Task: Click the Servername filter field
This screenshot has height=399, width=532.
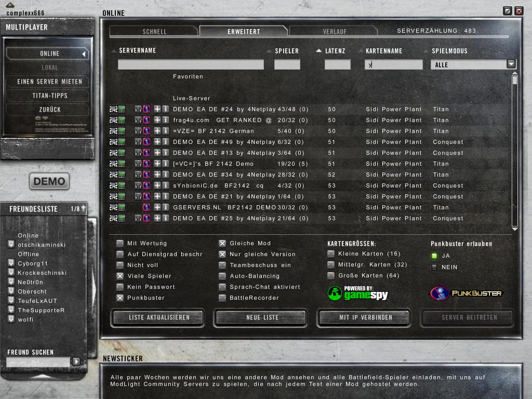Action: [x=191, y=64]
